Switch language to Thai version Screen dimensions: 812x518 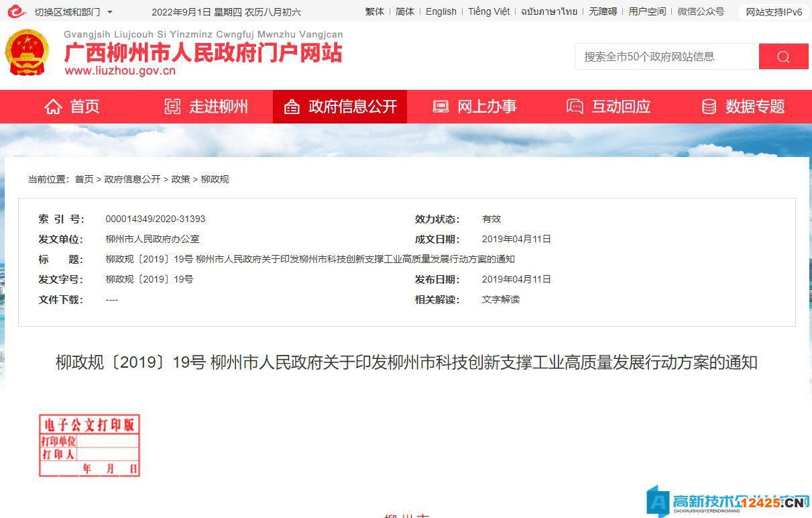[x=549, y=11]
